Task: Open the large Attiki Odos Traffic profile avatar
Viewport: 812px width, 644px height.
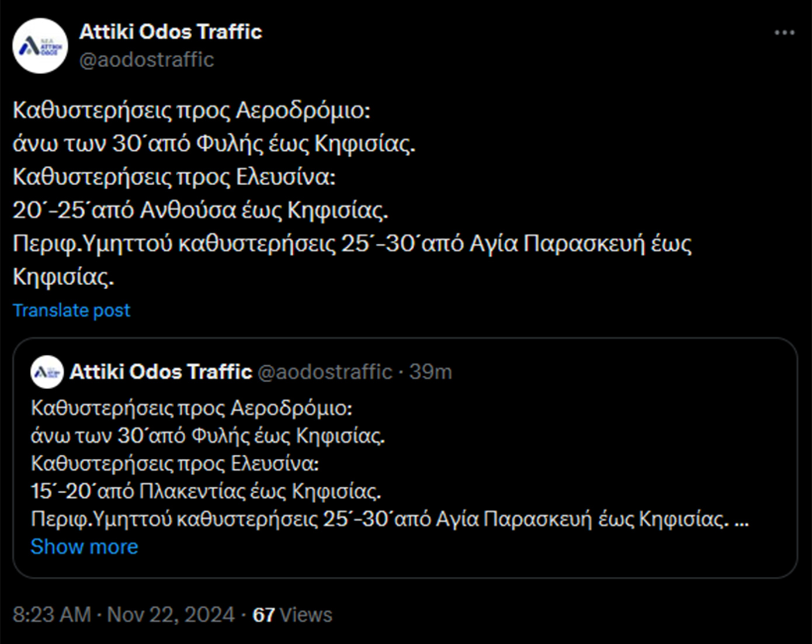Action: pyautogui.click(x=40, y=46)
